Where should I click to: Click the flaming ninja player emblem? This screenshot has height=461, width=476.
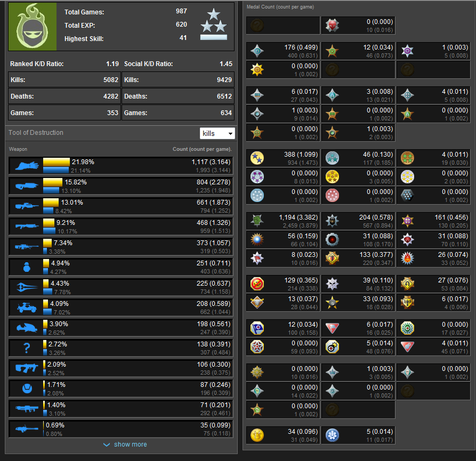point(33,27)
